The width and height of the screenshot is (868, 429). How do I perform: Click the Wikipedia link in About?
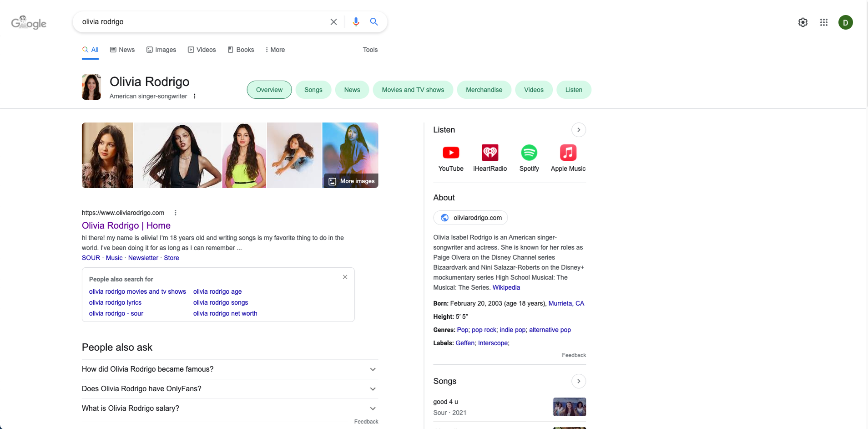(506, 287)
